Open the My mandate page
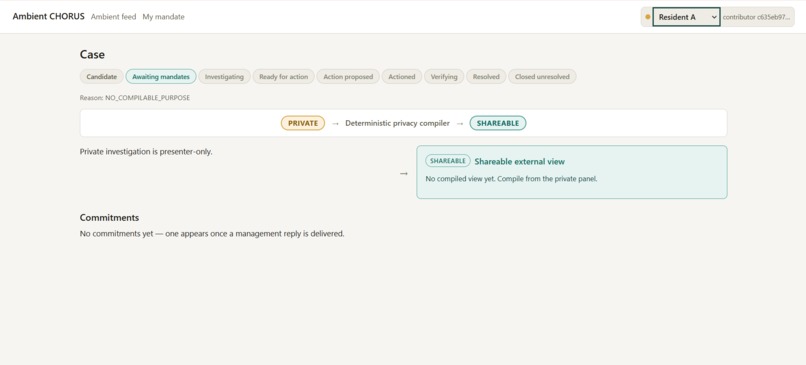The height and width of the screenshot is (365, 806). click(163, 17)
